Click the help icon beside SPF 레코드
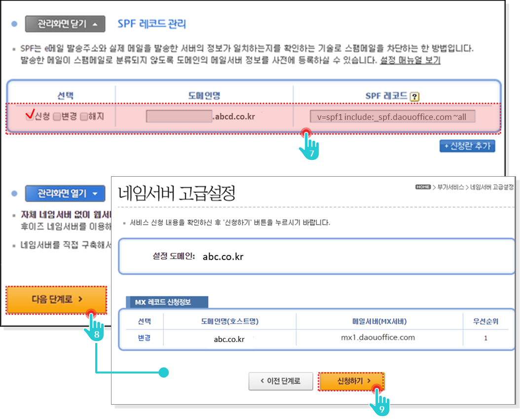520x420 pixels. pyautogui.click(x=414, y=97)
